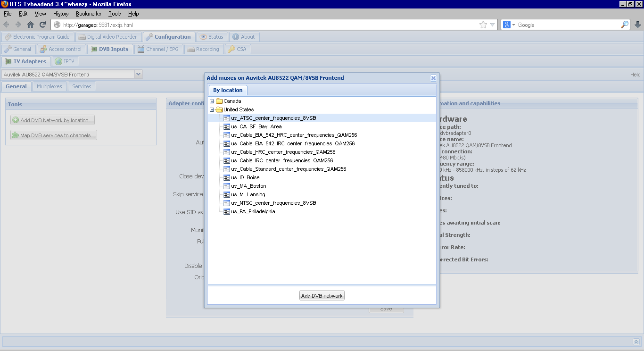This screenshot has height=351, width=644.
Task: Switch to the Multiplexes tab
Action: coord(49,86)
